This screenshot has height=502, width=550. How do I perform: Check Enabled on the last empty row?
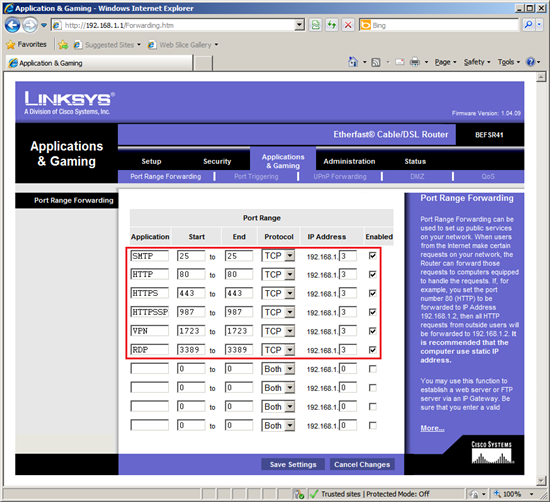[373, 426]
